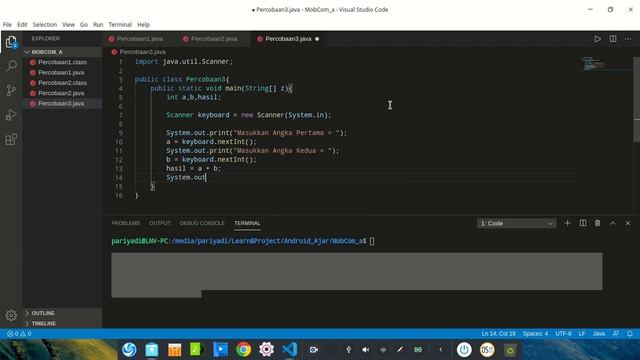Viewport: 640px width, 360px height.
Task: Switch to Percobaan1.java editor tab
Action: (x=140, y=39)
